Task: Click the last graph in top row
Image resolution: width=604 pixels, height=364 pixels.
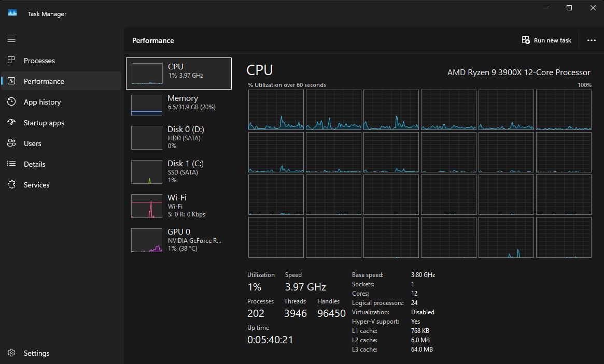Action: (564, 110)
